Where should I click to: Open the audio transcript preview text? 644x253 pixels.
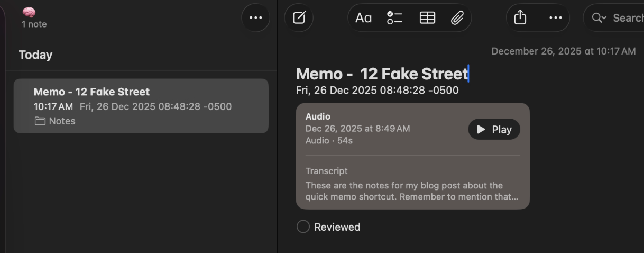point(411,192)
